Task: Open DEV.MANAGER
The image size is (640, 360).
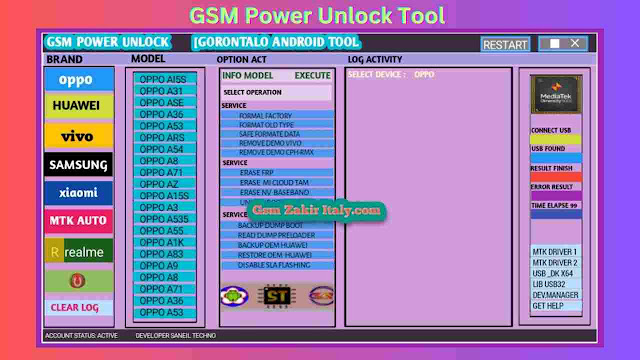Action: coord(556,295)
